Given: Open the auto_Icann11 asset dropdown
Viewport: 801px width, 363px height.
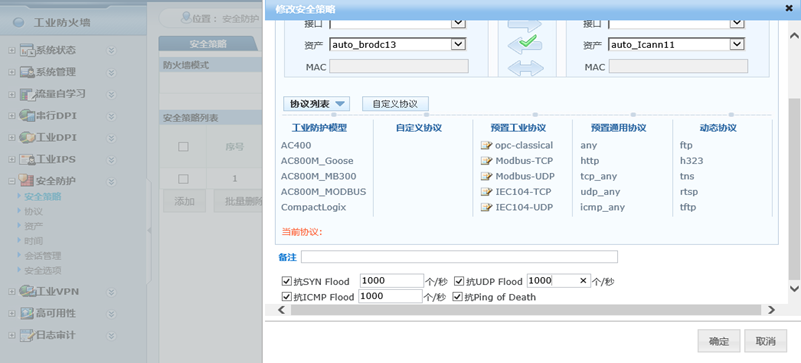Looking at the screenshot, I should [x=737, y=44].
